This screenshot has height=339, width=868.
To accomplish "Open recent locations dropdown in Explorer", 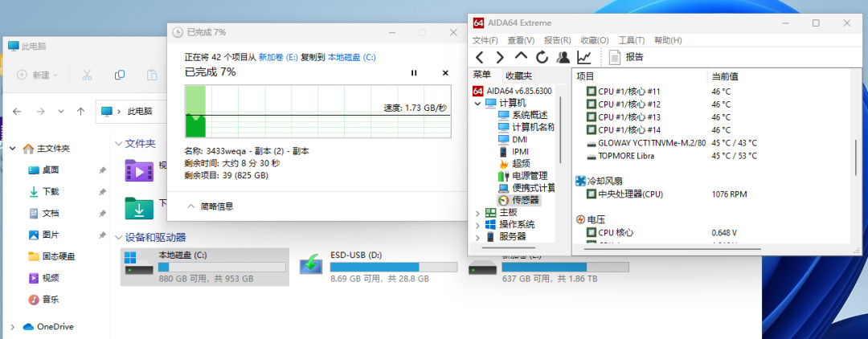I will 61,111.
